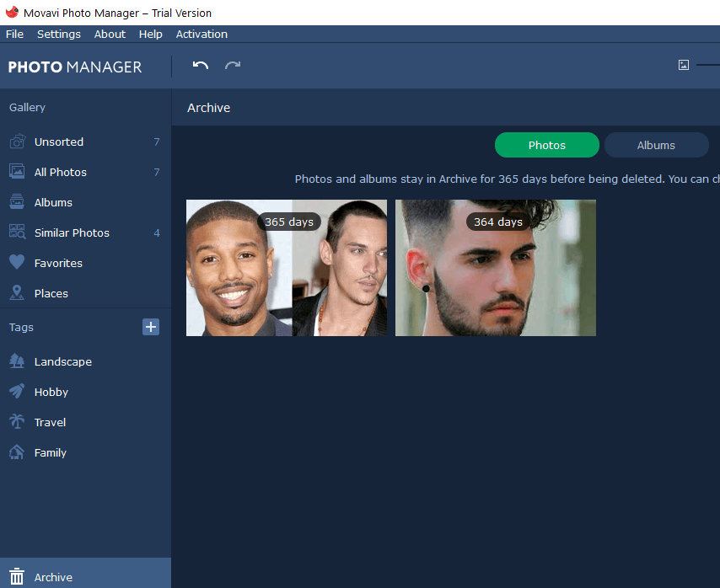Select the Travel tag
This screenshot has width=720, height=588.
click(50, 422)
